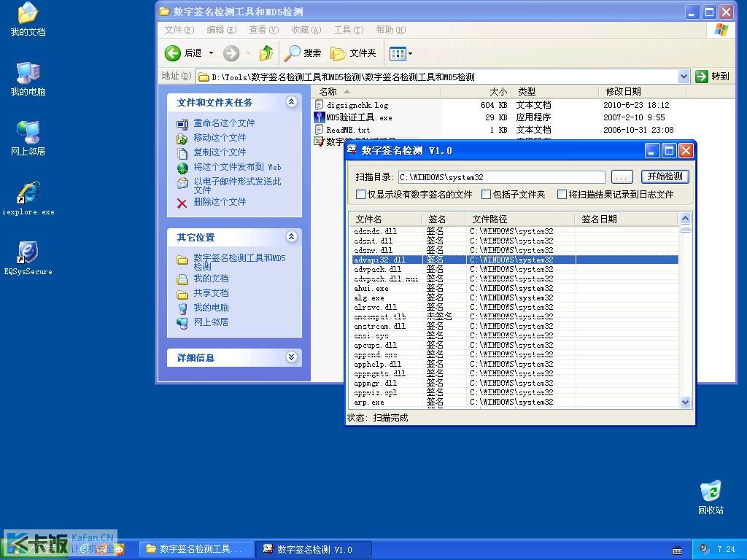Click the email this file task icon
Image resolution: width=747 pixels, height=560 pixels.
pos(182,182)
